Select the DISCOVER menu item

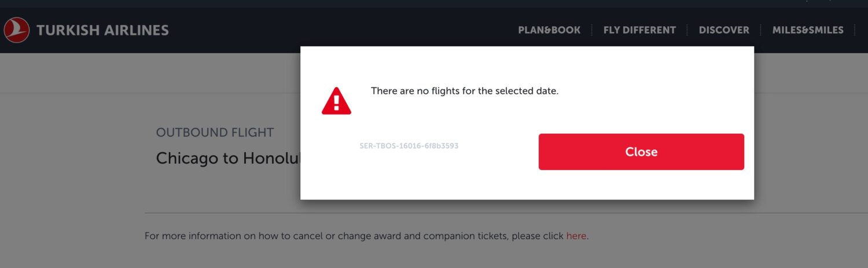(723, 30)
